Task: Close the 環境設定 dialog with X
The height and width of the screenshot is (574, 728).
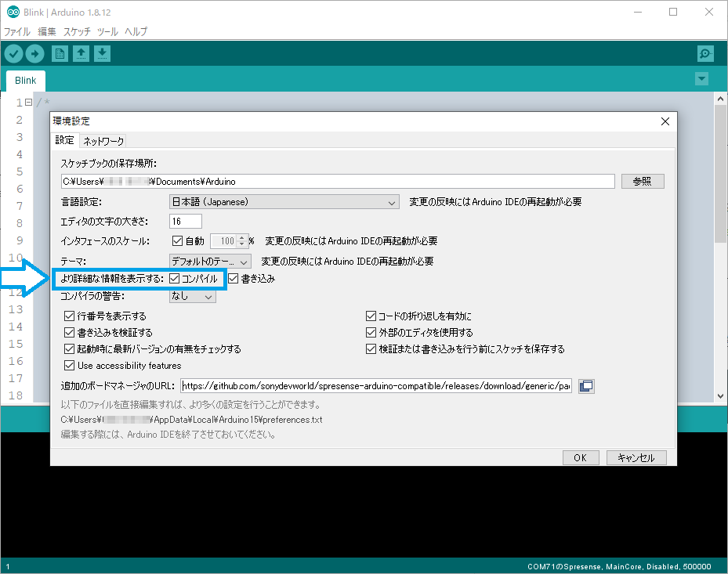Action: click(x=665, y=121)
